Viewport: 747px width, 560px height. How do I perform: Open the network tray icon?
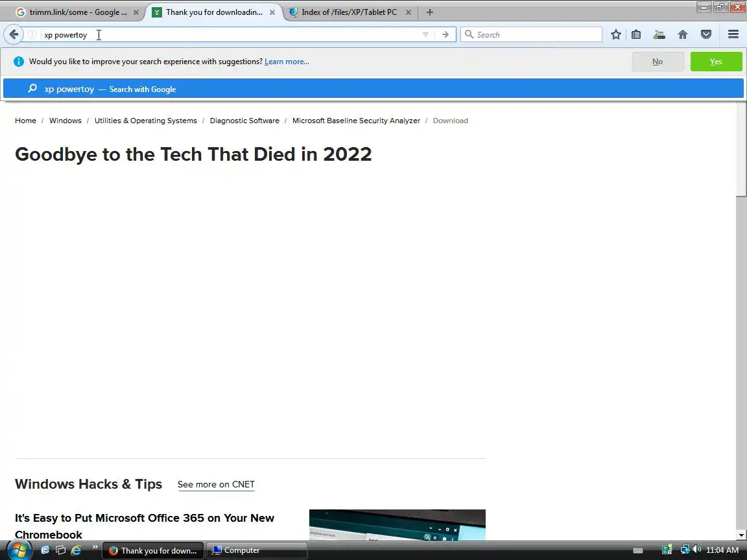click(685, 550)
